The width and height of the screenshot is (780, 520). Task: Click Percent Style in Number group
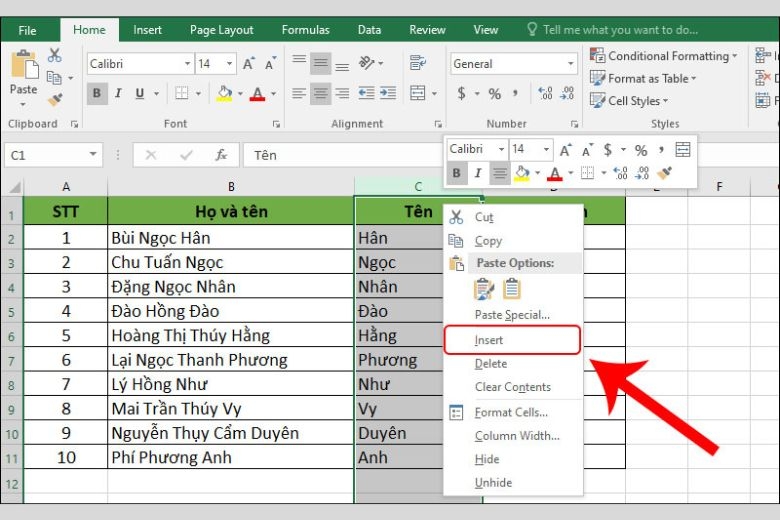[x=494, y=93]
